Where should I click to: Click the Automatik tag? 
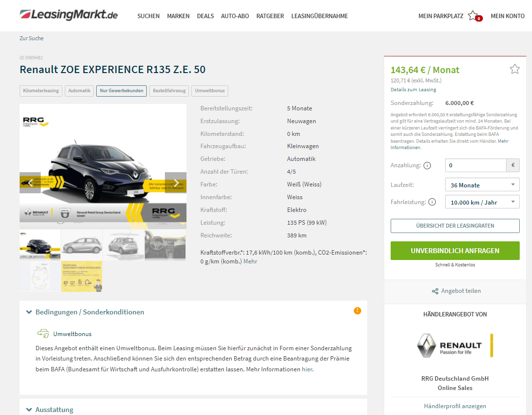pyautogui.click(x=79, y=91)
